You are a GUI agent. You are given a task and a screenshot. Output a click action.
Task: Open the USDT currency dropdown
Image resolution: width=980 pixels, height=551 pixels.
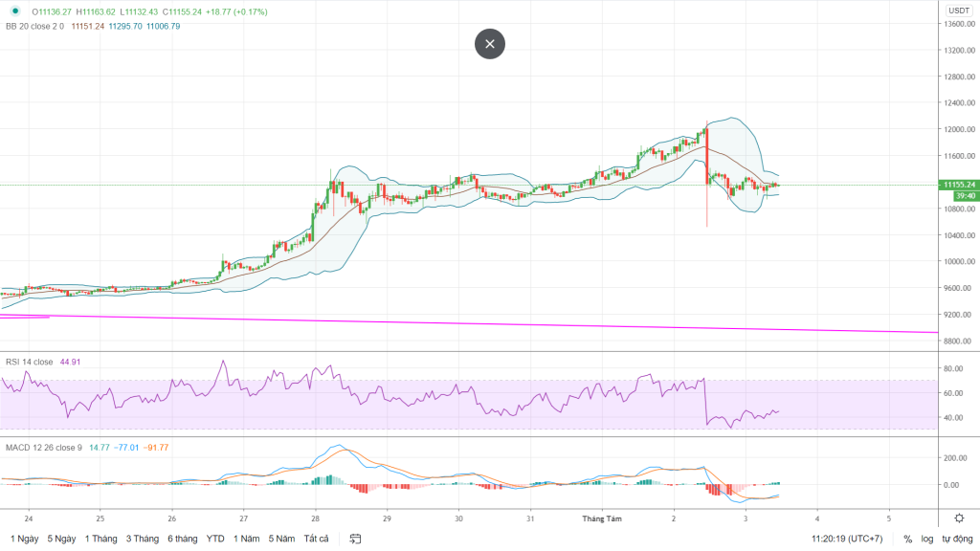[958, 11]
